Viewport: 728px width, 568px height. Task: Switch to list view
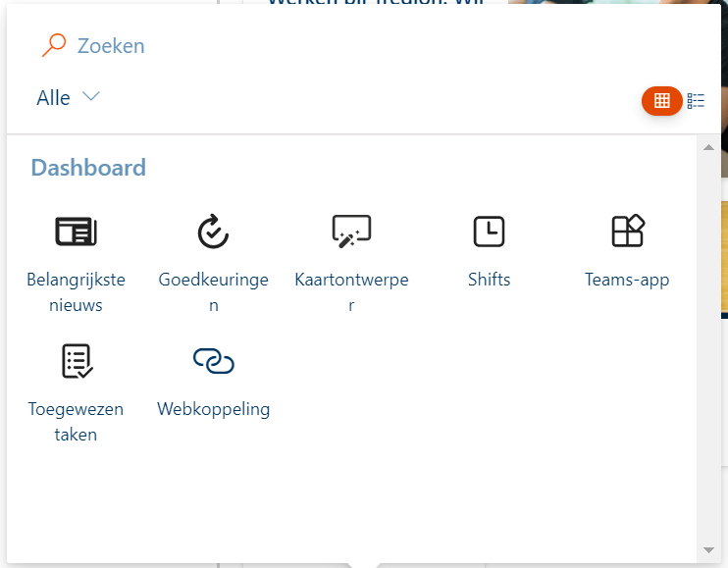tap(697, 100)
